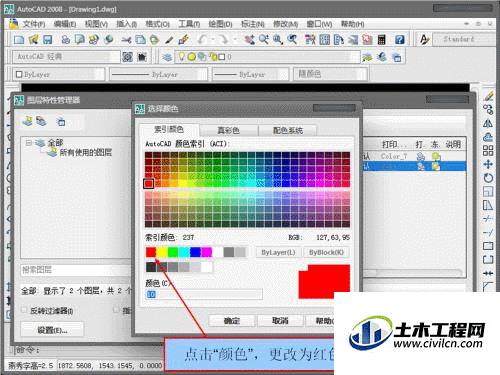Image resolution: width=500 pixels, height=375 pixels.
Task: Click Set Current icon in layer manager
Action: coord(61,122)
